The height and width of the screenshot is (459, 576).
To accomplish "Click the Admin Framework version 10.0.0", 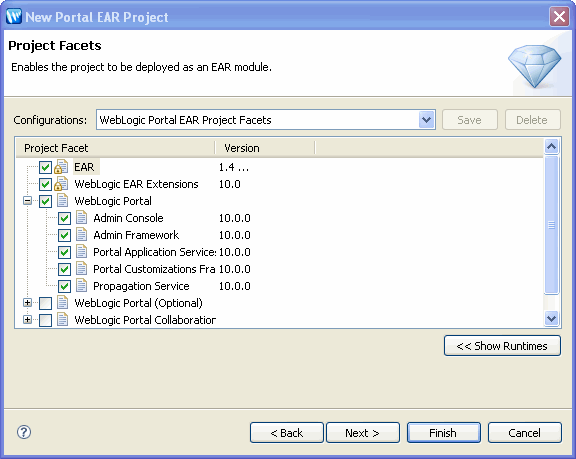I will coord(235,235).
